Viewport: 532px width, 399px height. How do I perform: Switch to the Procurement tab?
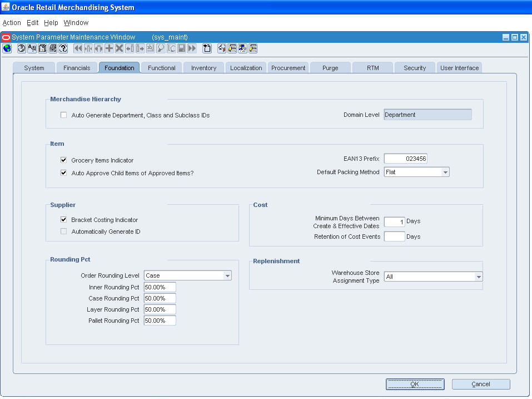pos(288,68)
